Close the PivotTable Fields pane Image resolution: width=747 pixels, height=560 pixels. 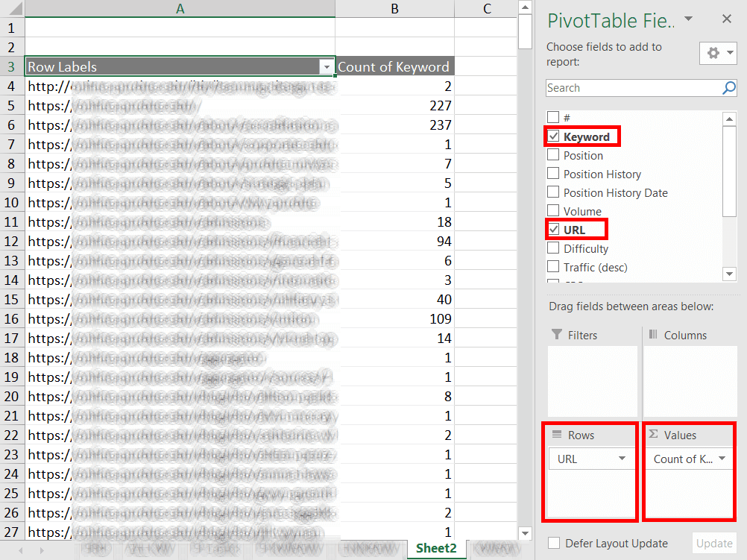click(726, 19)
